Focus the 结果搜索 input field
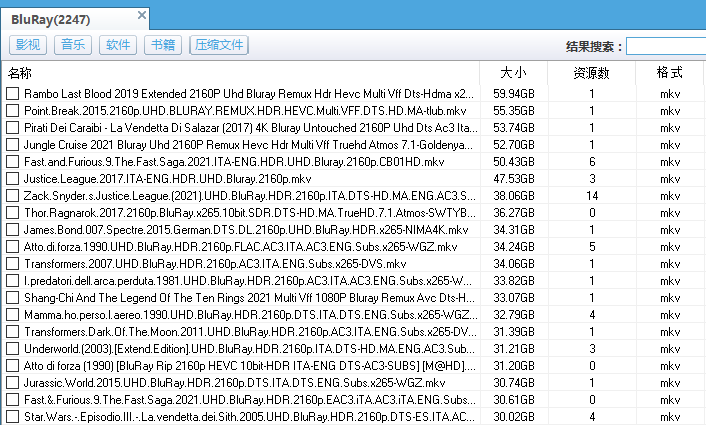This screenshot has height=425, width=706. click(x=666, y=46)
